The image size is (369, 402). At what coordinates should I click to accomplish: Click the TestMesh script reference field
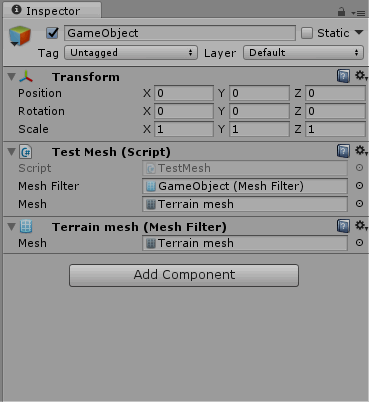[245, 168]
